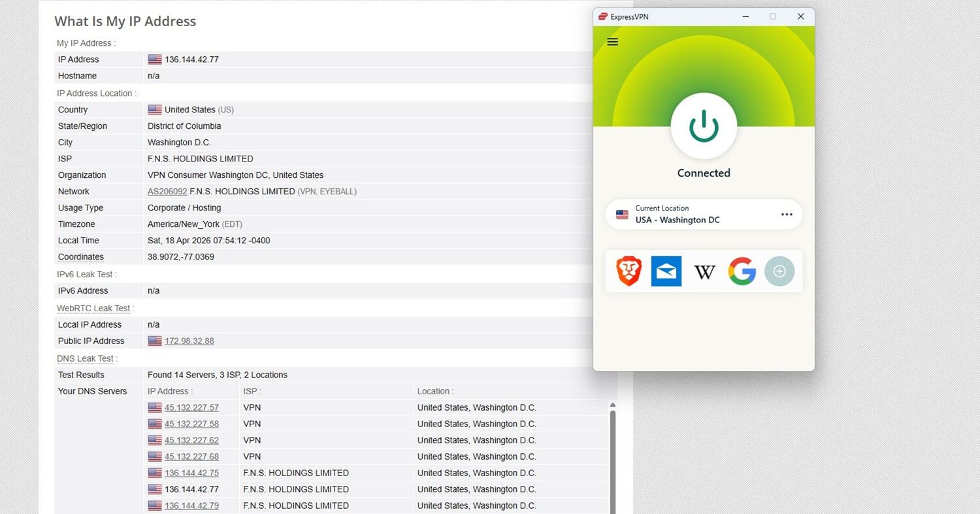The image size is (980, 514).
Task: Open the ExpressVPN hamburger menu
Action: point(612,42)
